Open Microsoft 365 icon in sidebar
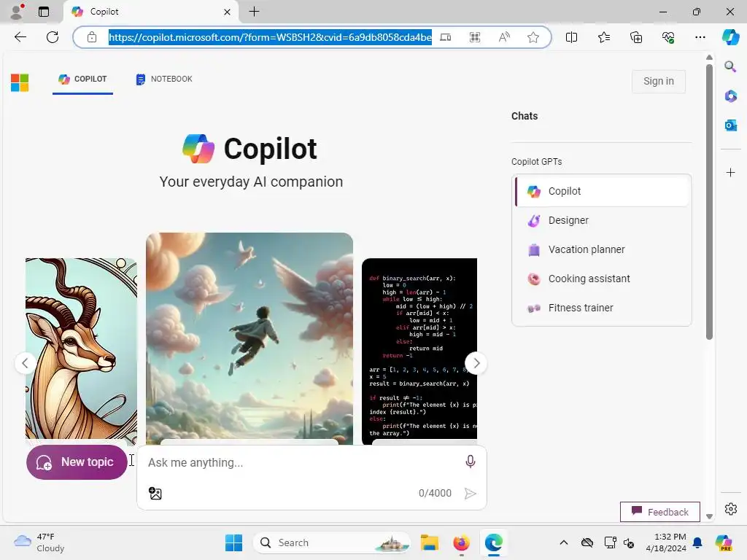This screenshot has width=747, height=560. [x=730, y=96]
